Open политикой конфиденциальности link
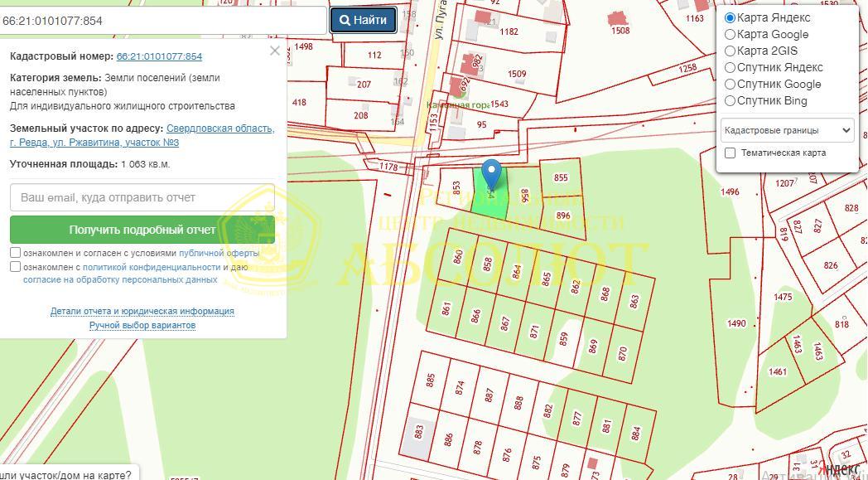Viewport: 868px width, 480px height. point(152,267)
